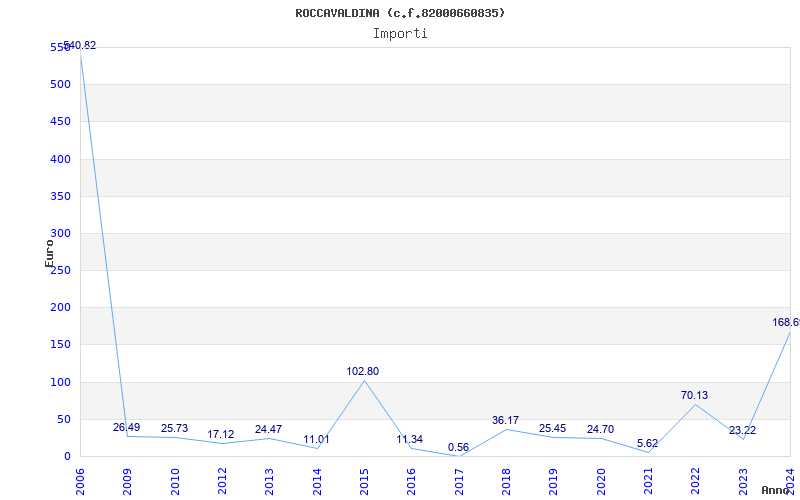Select the 17.12 data label
The height and width of the screenshot is (500, 800).
tap(220, 435)
